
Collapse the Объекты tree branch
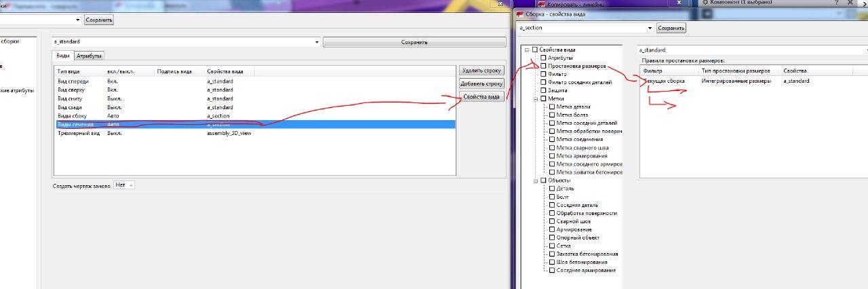point(535,180)
